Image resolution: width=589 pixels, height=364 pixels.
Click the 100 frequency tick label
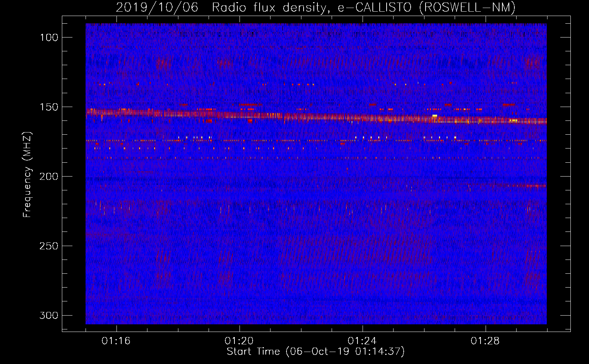[49, 37]
